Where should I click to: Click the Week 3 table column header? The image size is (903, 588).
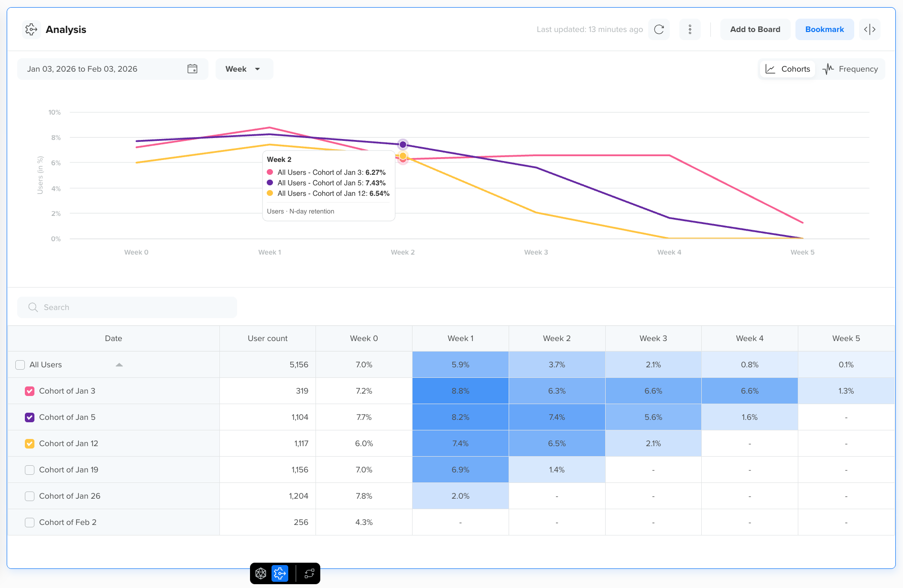point(653,339)
